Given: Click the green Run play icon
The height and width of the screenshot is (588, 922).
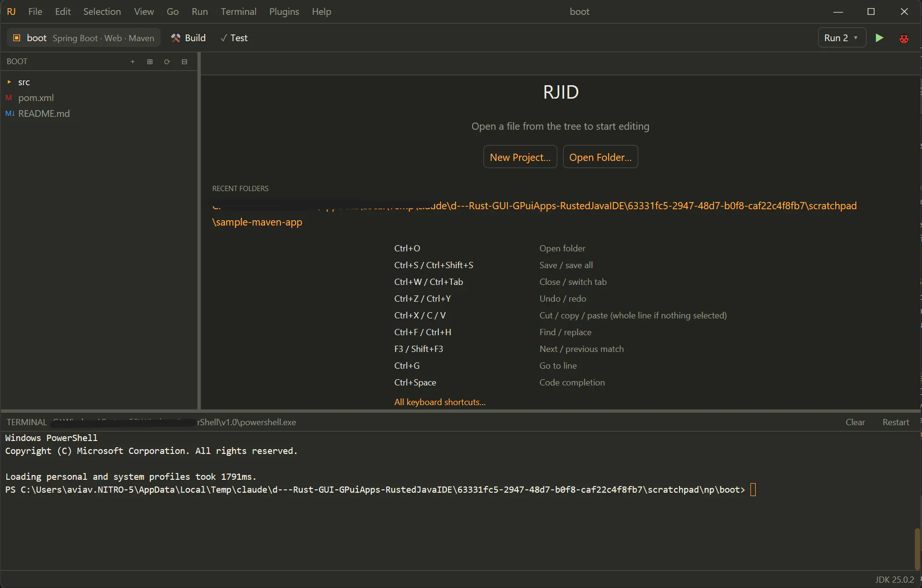Looking at the screenshot, I should coord(879,38).
